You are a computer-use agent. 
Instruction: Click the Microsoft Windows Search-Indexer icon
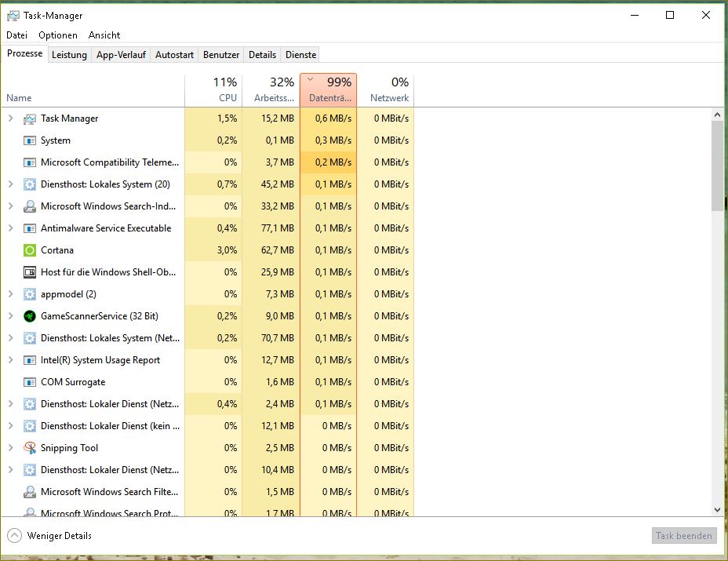coord(30,206)
